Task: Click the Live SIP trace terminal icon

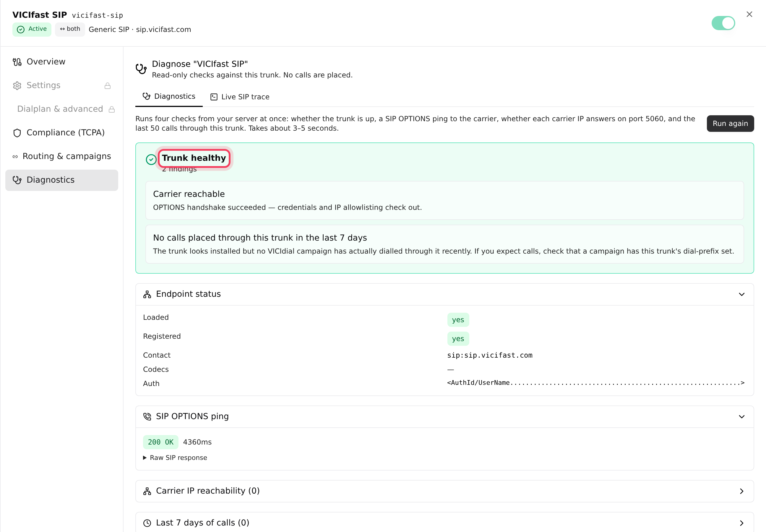Action: (214, 97)
